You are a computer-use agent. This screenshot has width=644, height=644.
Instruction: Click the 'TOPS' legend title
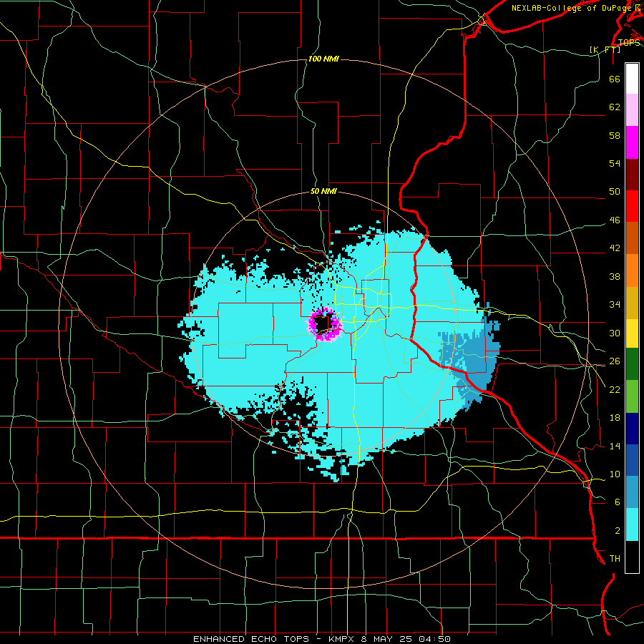(629, 43)
